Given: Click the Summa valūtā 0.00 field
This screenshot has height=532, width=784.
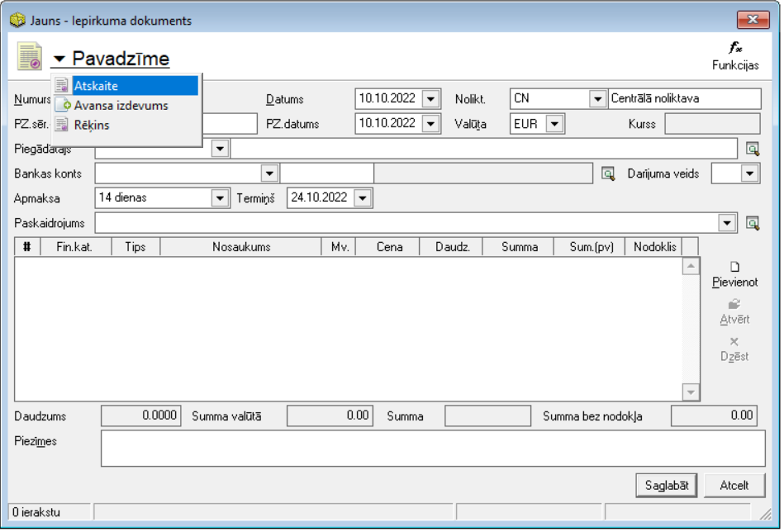Looking at the screenshot, I should pyautogui.click(x=330, y=416).
